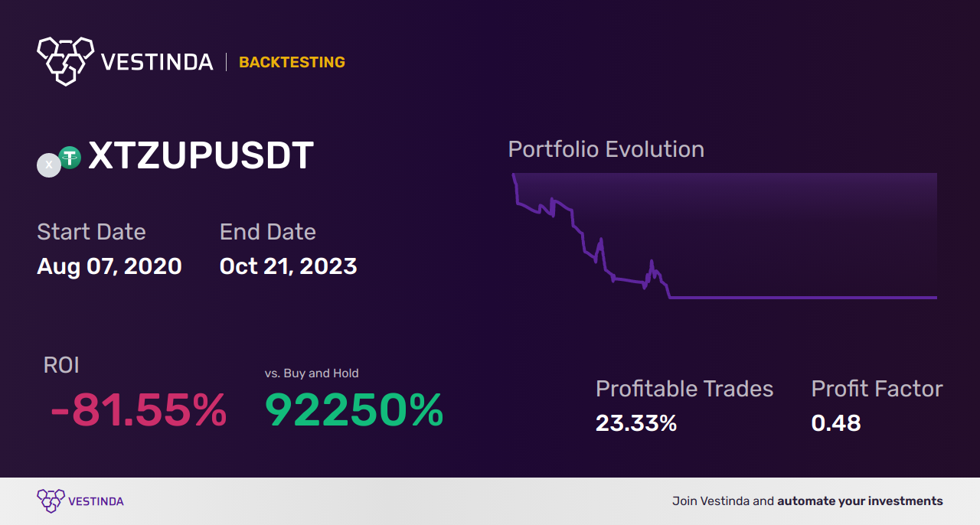Select the Oct 21, 2023 end date value
Screen dimensions: 980x525
288,266
